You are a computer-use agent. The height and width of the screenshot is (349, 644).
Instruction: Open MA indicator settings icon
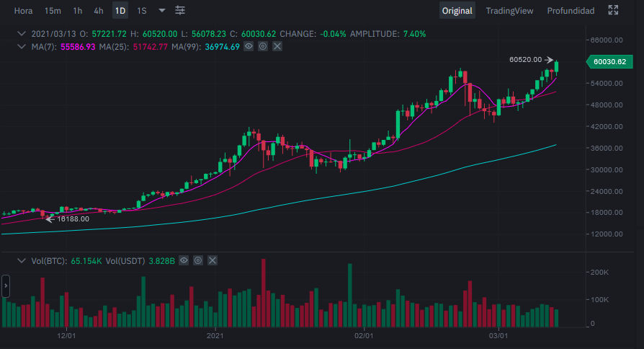pyautogui.click(x=263, y=46)
